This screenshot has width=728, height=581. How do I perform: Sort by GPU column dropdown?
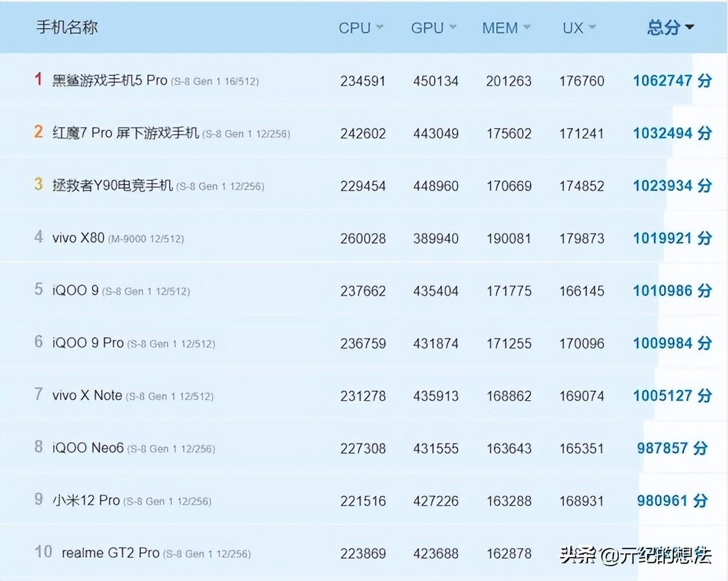434,28
